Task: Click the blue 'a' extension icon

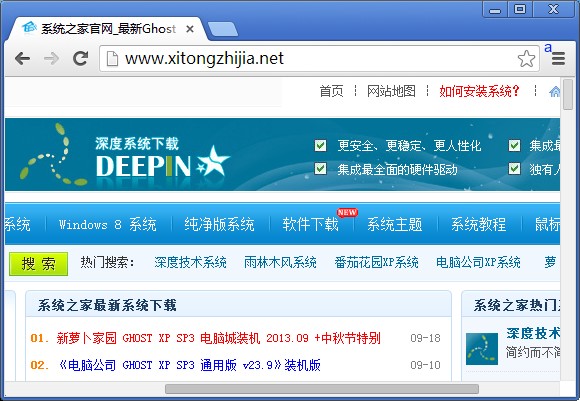Action: [x=548, y=47]
